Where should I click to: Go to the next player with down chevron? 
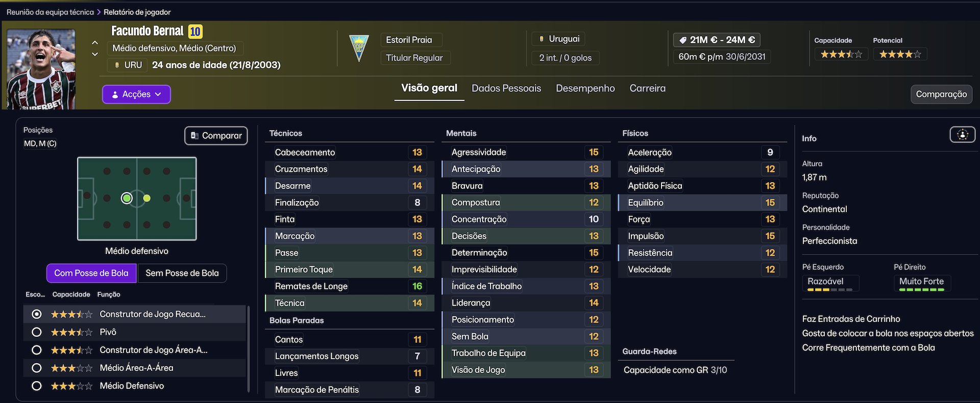pos(95,54)
